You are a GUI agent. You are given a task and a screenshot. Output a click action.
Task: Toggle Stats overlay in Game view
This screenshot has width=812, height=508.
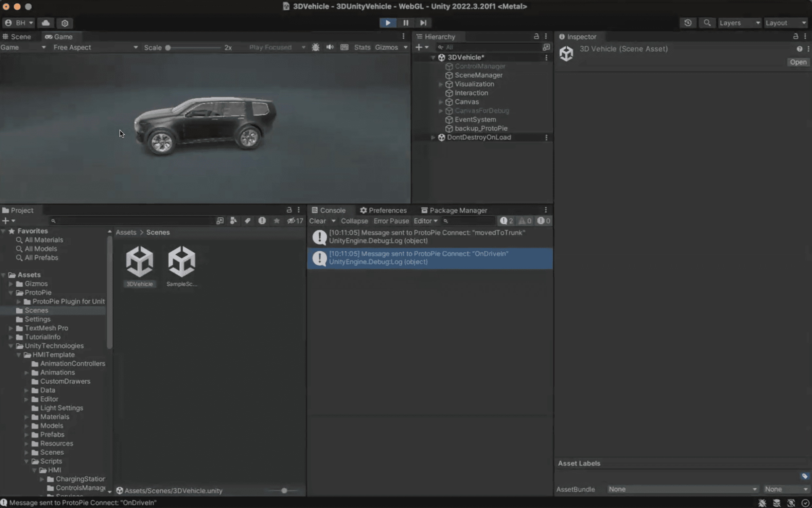coord(362,47)
